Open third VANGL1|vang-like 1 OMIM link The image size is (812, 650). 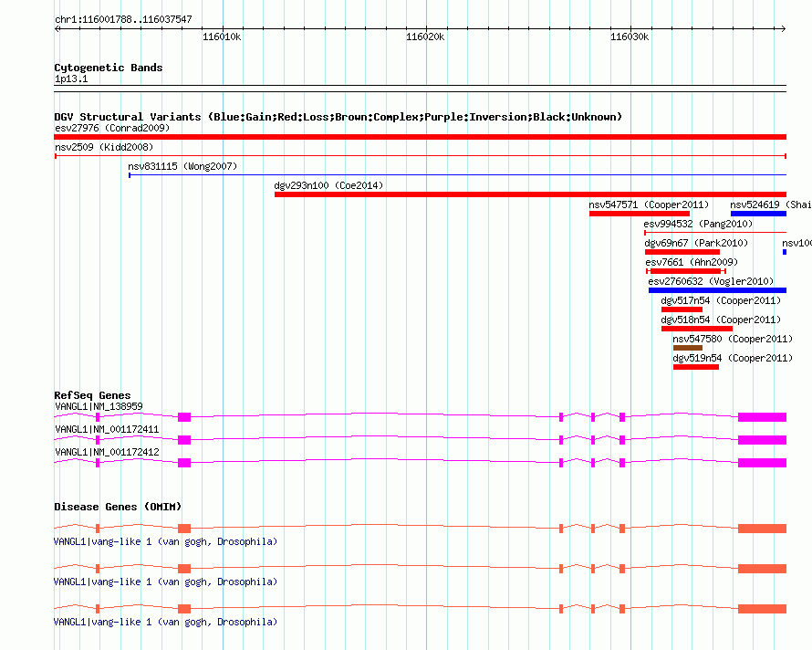pyautogui.click(x=165, y=622)
